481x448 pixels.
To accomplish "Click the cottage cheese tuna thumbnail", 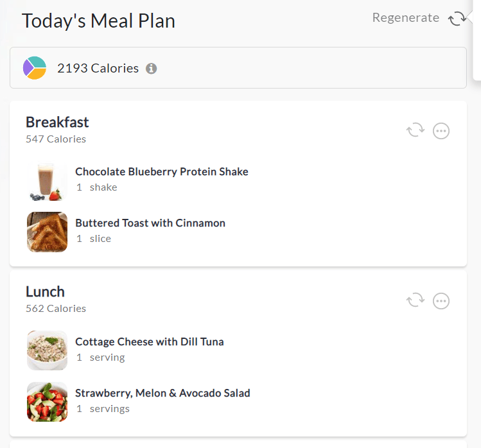I will click(x=47, y=350).
